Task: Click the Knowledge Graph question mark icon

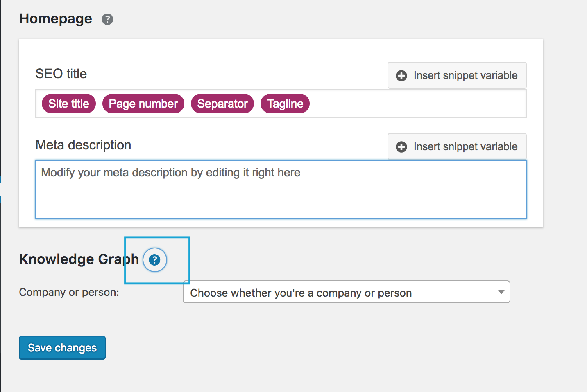Action: 154,260
